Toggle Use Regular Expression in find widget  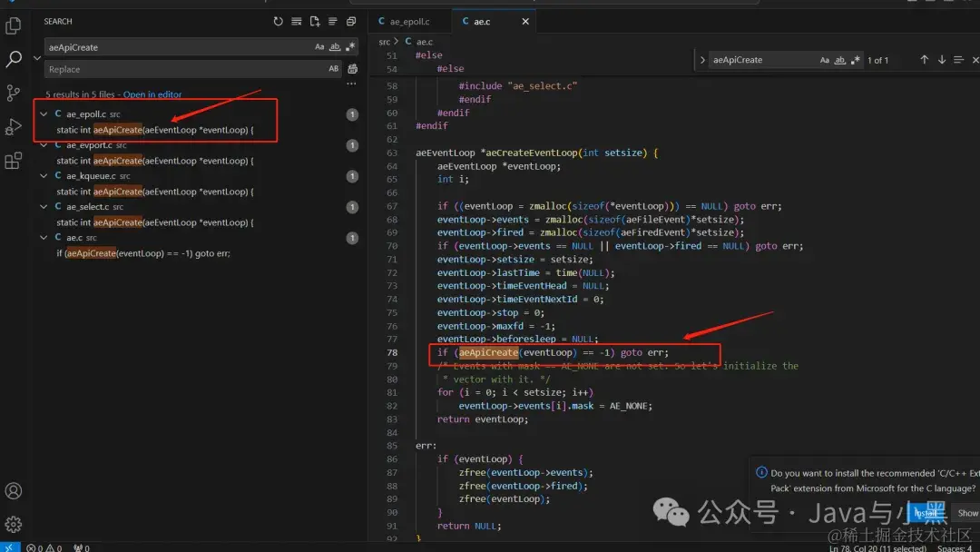(855, 60)
